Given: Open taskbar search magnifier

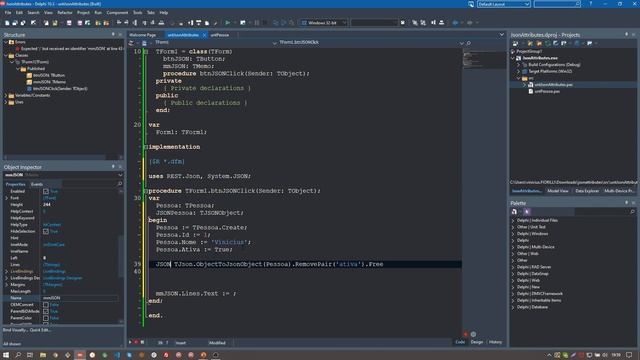Looking at the screenshot, I should [18, 355].
